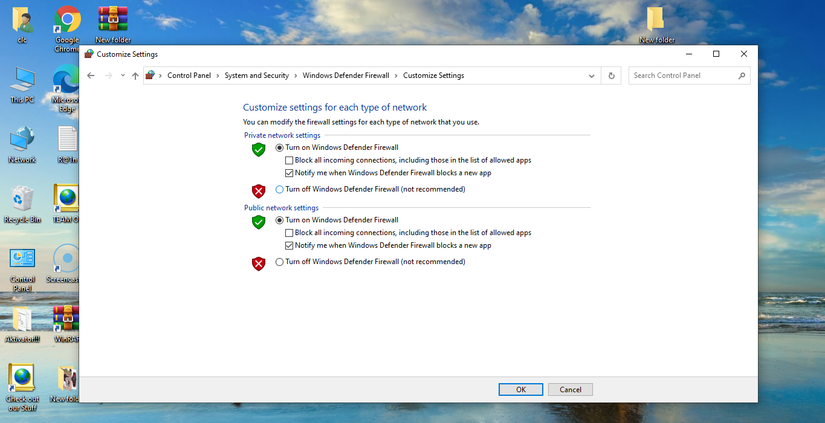
Task: Go to Windows Defender Firewall breadcrumb
Action: pyautogui.click(x=346, y=75)
